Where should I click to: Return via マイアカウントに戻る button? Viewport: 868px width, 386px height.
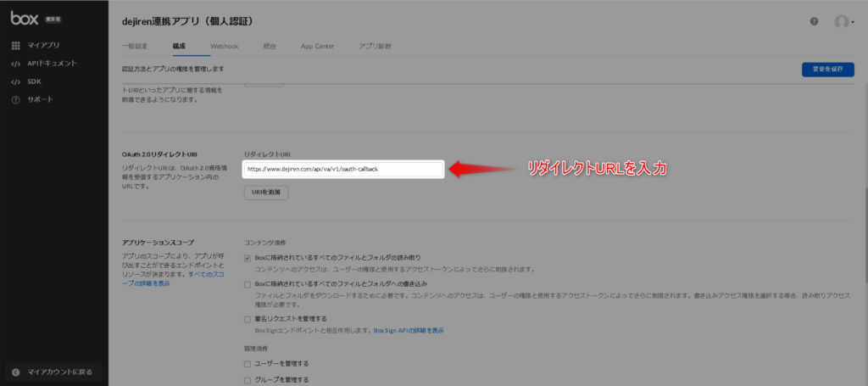pos(54,372)
